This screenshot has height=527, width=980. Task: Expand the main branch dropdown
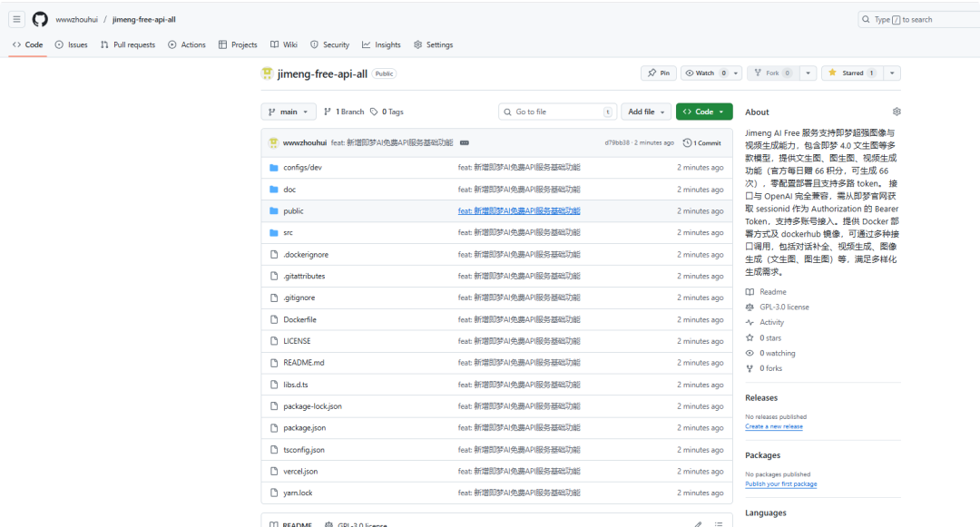[289, 112]
